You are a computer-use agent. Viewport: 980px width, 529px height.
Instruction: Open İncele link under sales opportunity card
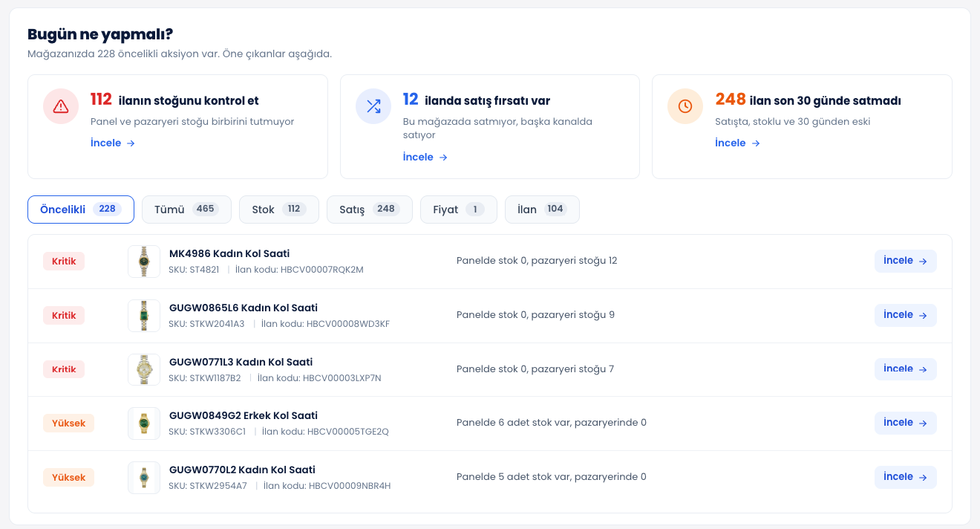click(425, 157)
